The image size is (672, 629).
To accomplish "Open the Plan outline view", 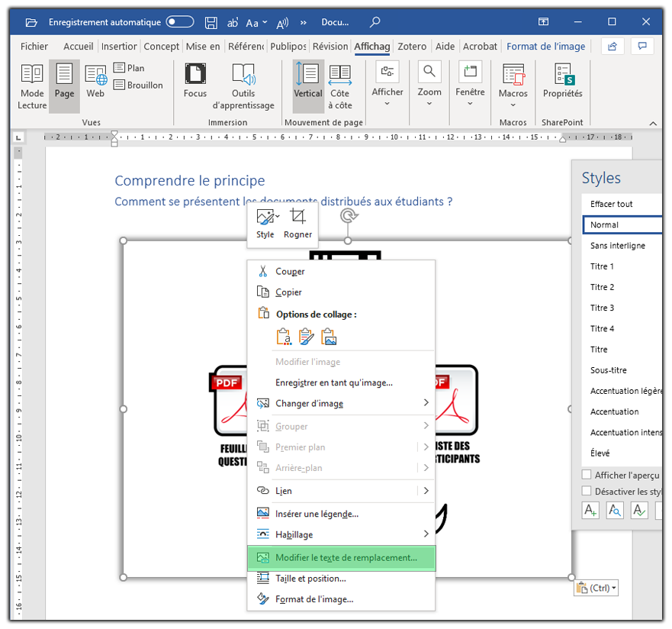I will [129, 68].
